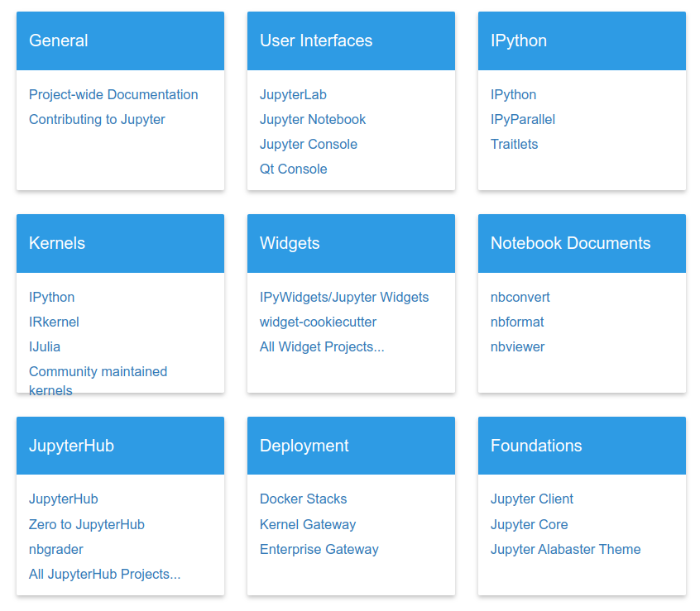
Task: Open JupyterHub link in JupyterHub card
Action: pyautogui.click(x=64, y=499)
